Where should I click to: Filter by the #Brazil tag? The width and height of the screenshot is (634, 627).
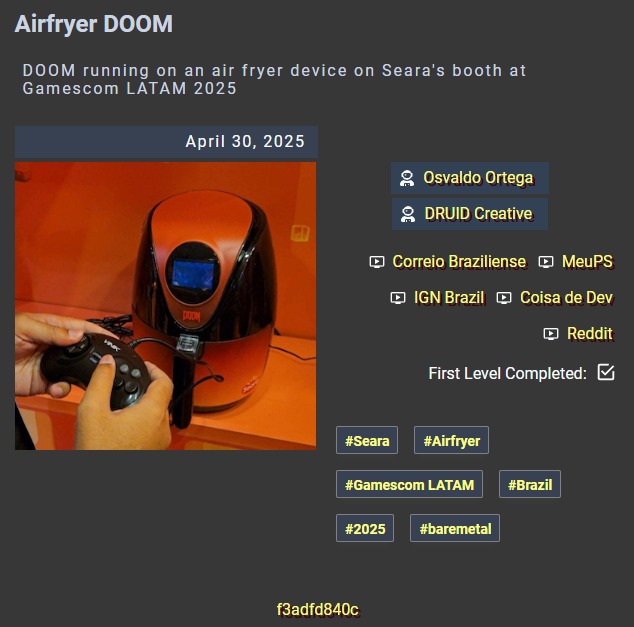tap(530, 484)
